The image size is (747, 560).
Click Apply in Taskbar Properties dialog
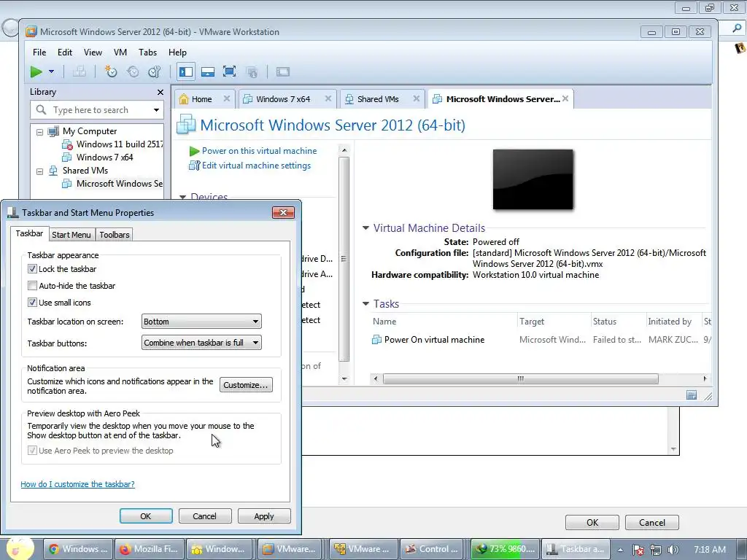click(x=264, y=516)
